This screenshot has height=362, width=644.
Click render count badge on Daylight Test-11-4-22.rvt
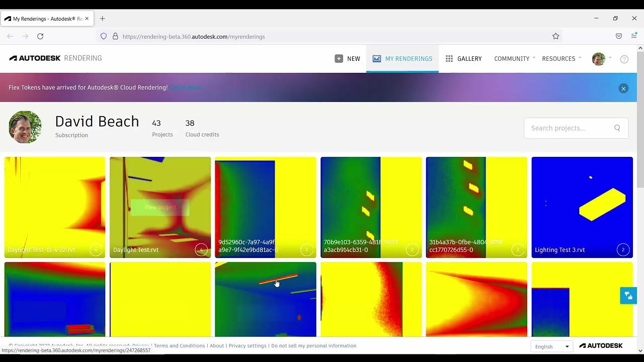pos(96,250)
